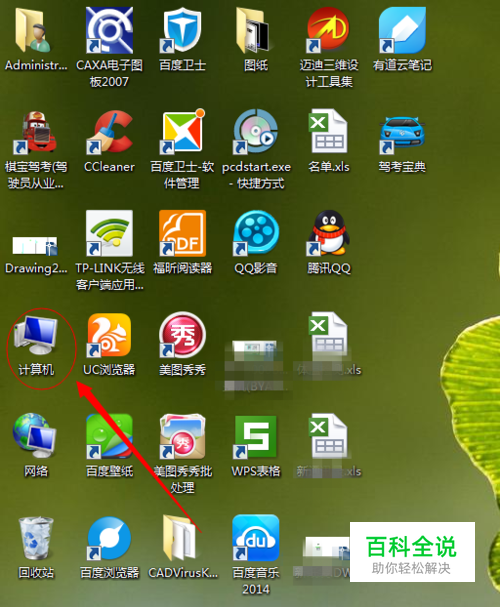This screenshot has height=607, width=500.
Task: Select the 回收站 recycle bin
Action: click(36, 538)
